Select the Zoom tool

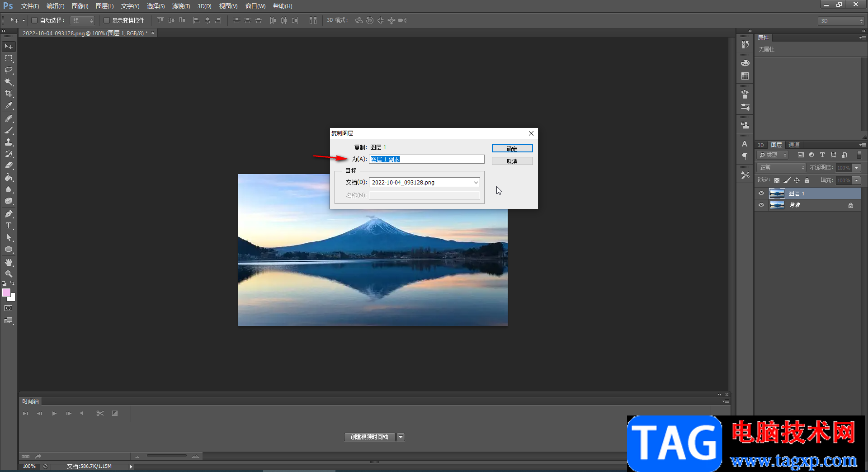(x=9, y=274)
